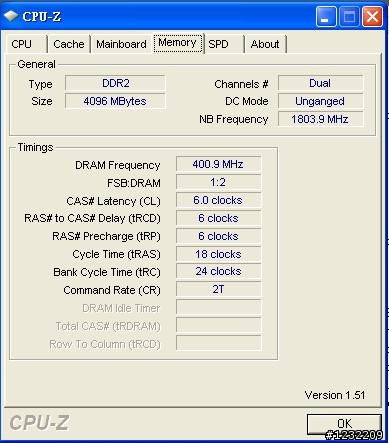Maximize the CPU-Z window
The height and width of the screenshot is (443, 389).
[x=349, y=16]
